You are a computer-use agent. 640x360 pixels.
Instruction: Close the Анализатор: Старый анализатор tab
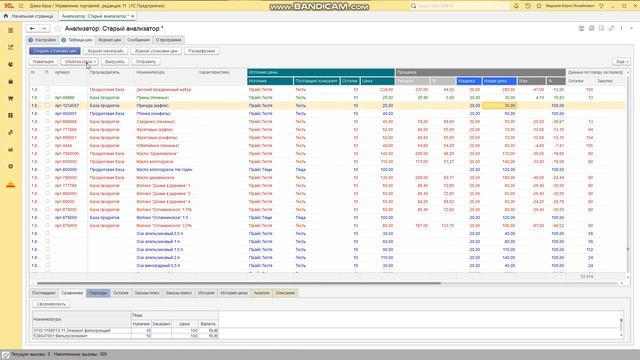[133, 16]
